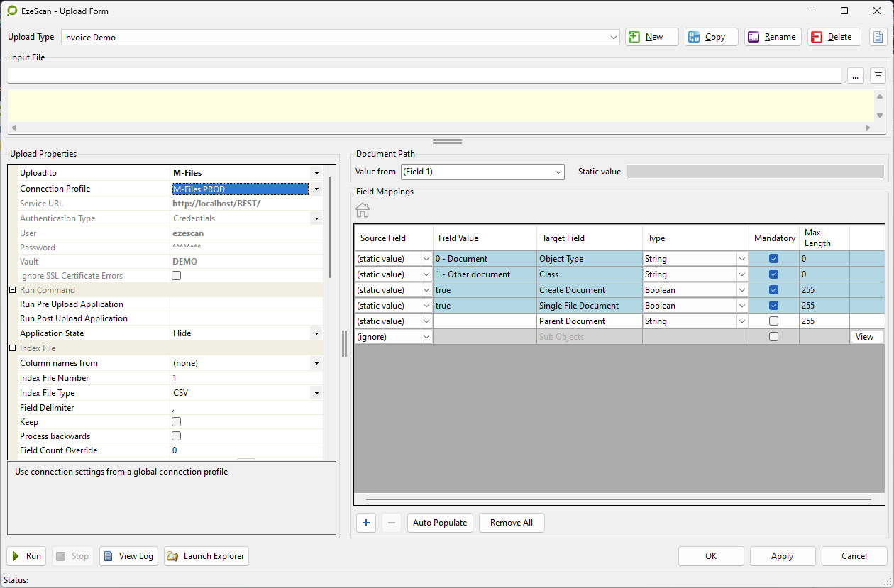Image resolution: width=894 pixels, height=588 pixels.
Task: Open the Upload Type dropdown
Action: click(614, 37)
